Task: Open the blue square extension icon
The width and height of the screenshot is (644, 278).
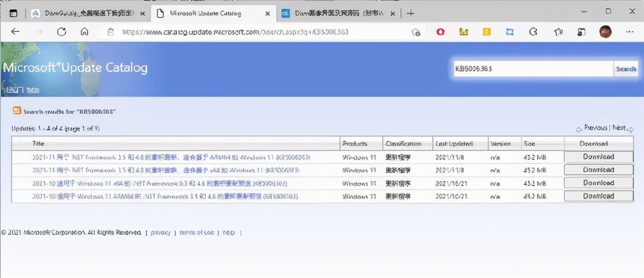Action: pos(510,31)
